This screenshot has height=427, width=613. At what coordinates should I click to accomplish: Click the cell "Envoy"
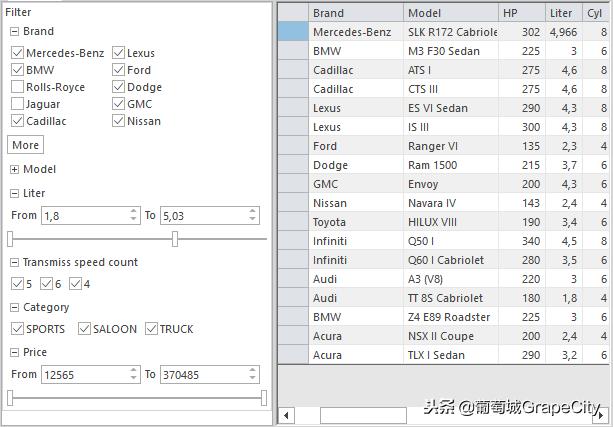coord(451,184)
